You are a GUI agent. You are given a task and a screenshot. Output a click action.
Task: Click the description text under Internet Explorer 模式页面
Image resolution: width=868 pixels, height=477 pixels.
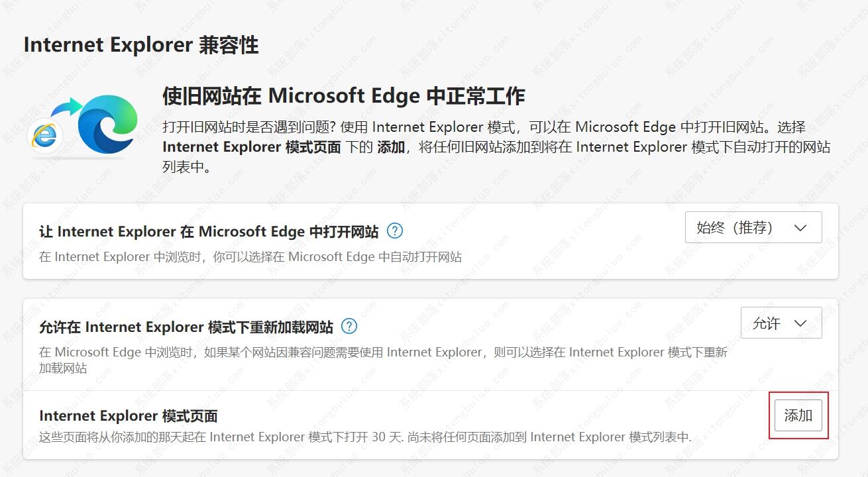click(x=298, y=437)
